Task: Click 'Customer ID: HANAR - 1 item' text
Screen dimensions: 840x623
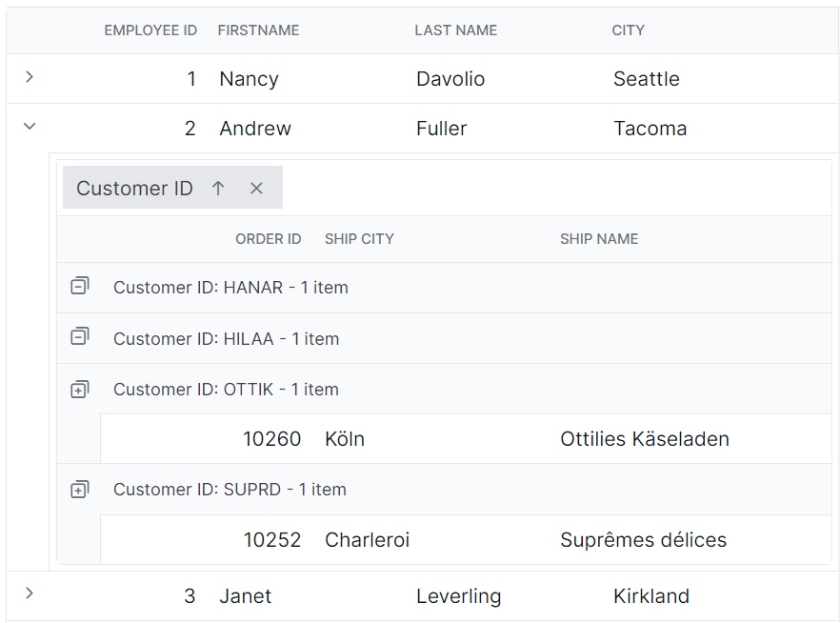Action: pos(230,288)
